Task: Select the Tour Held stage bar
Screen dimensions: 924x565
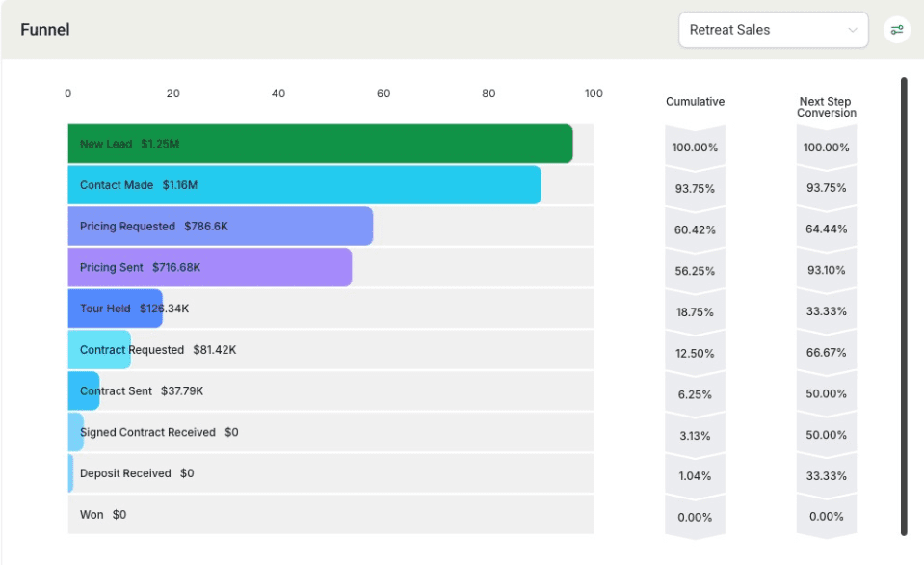Action: click(x=116, y=309)
